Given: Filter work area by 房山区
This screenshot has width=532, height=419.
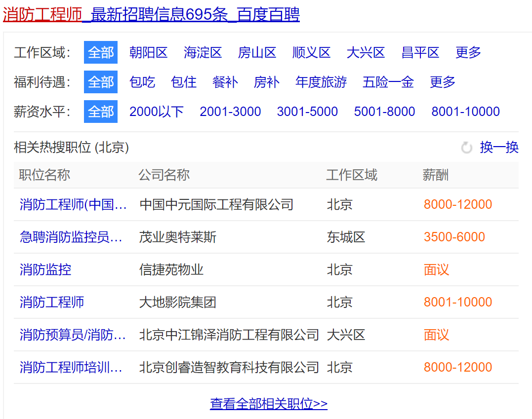Looking at the screenshot, I should pos(257,52).
